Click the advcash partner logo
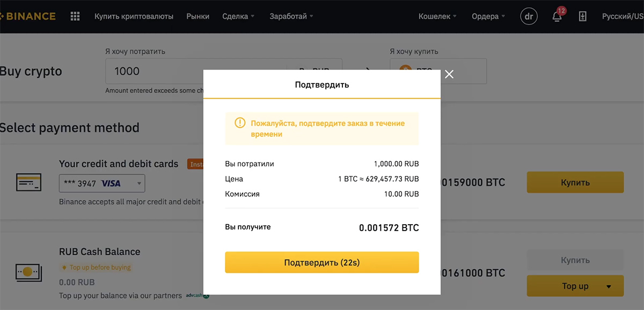The image size is (644, 310). [197, 296]
